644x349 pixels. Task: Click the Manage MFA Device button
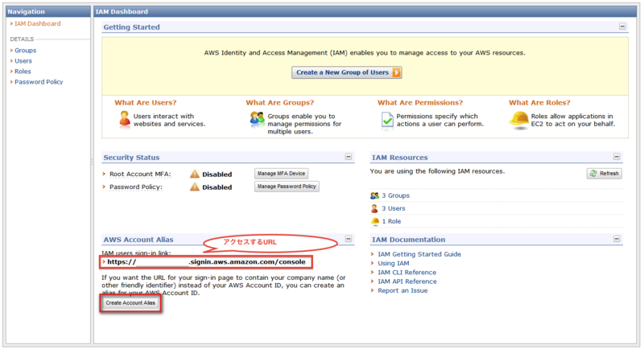point(281,174)
